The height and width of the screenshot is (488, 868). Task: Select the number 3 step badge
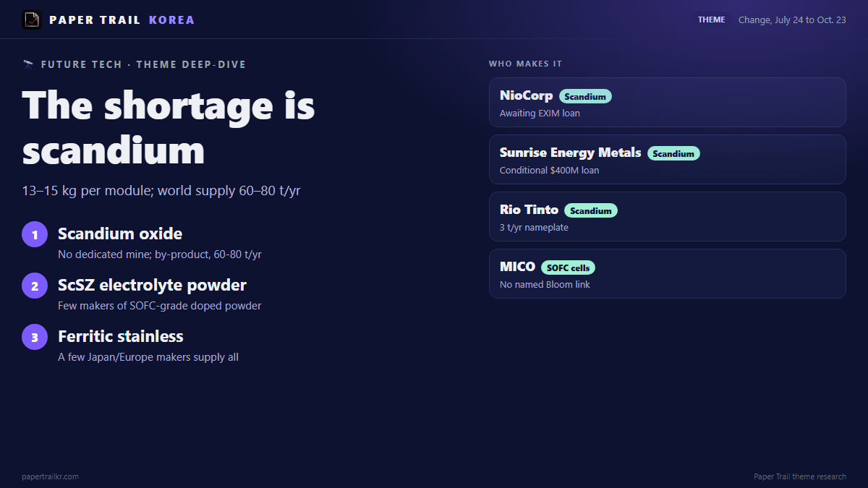pos(35,337)
